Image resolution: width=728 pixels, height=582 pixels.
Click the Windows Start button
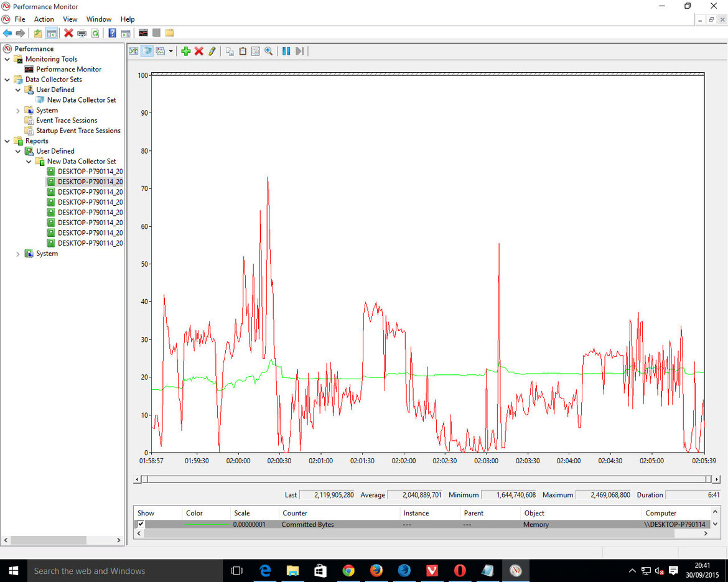pyautogui.click(x=14, y=571)
